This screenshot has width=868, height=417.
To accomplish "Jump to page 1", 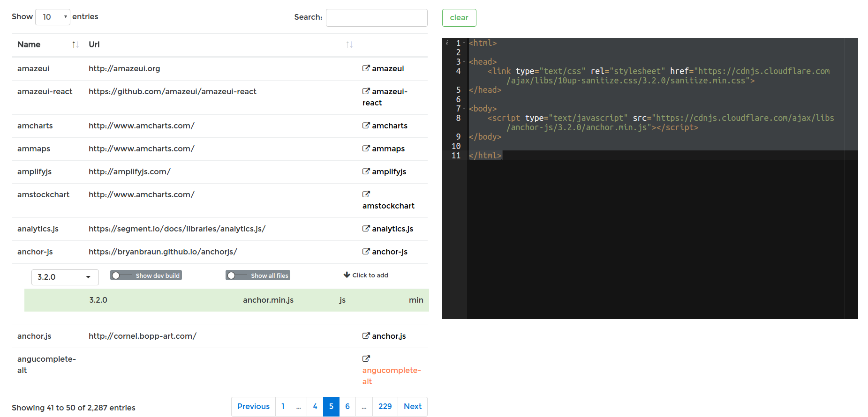I will [283, 407].
